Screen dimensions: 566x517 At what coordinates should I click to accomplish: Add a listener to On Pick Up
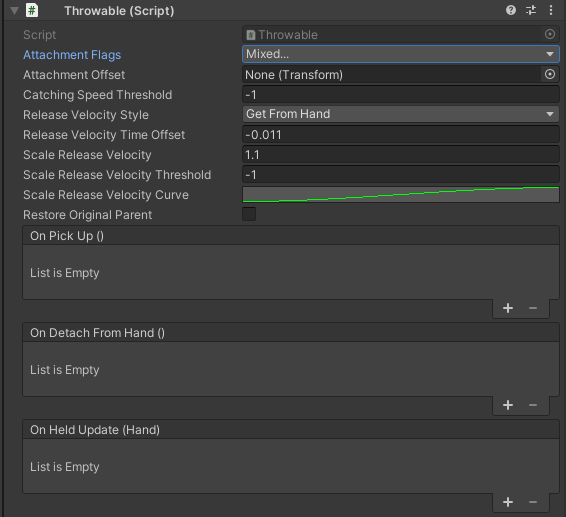(x=508, y=308)
